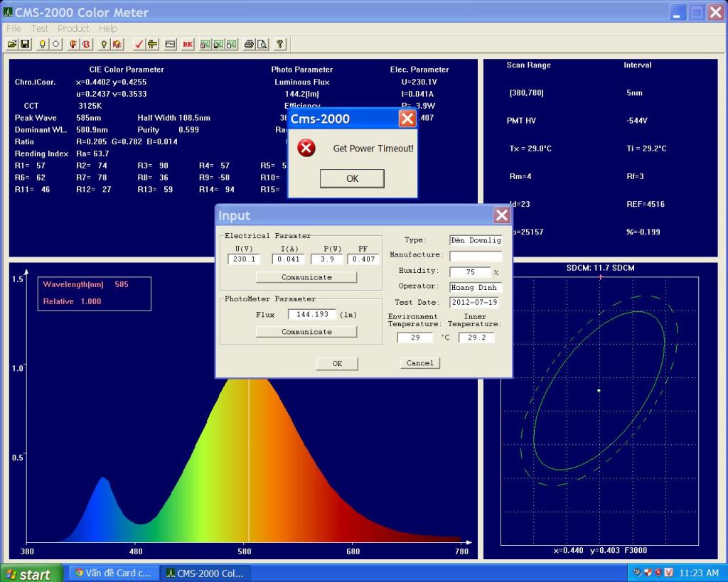Click the open folder toolbar icon

[x=12, y=44]
